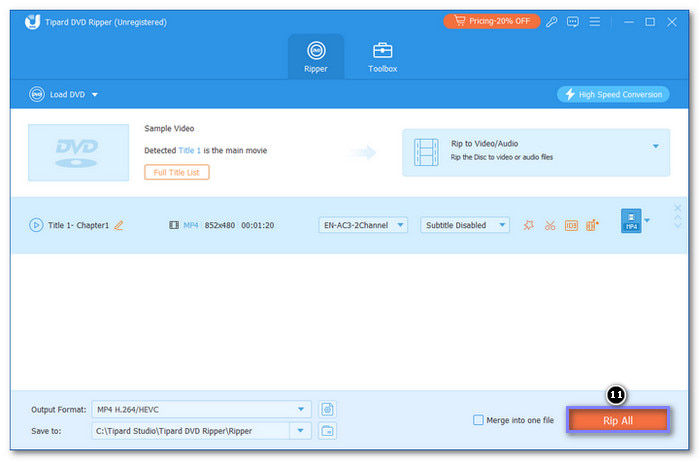The width and height of the screenshot is (700, 461).
Task: Edit the ID3 metadata icon
Action: point(571,225)
